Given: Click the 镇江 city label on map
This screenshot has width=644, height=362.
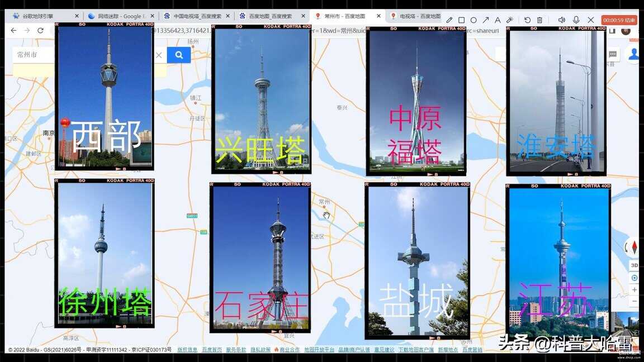Looking at the screenshot, I should 196,98.
